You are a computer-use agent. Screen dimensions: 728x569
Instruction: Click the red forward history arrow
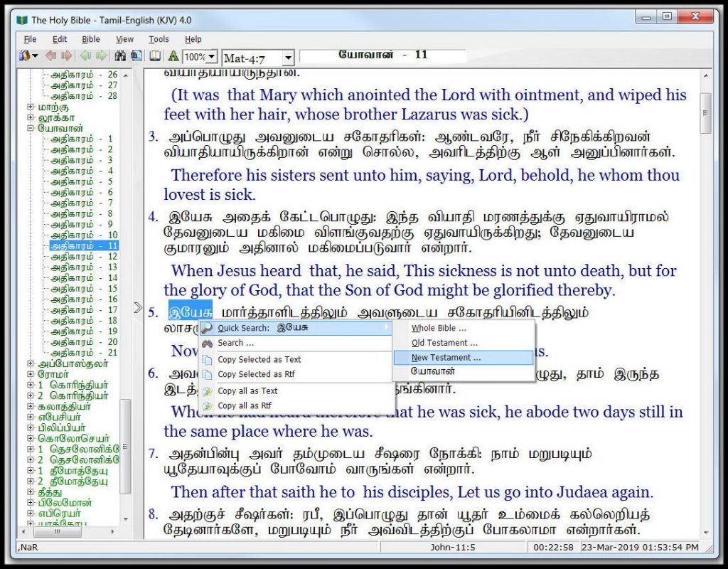pos(67,56)
